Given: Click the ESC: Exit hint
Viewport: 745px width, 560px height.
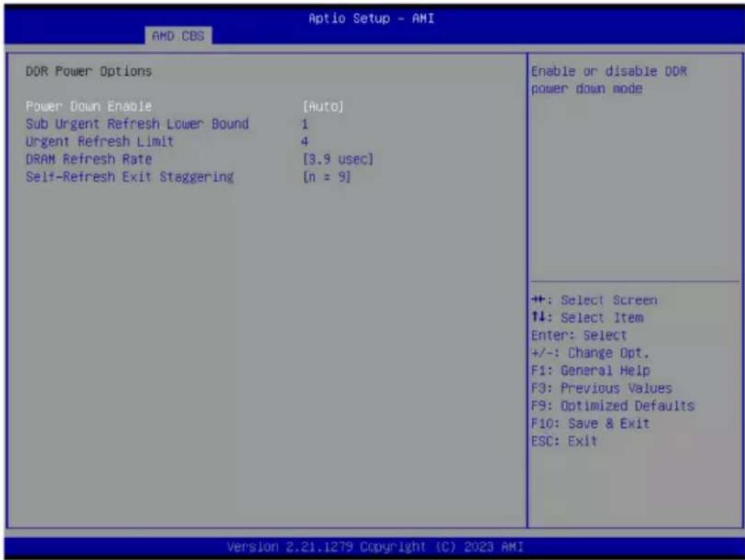Looking at the screenshot, I should 564,441.
